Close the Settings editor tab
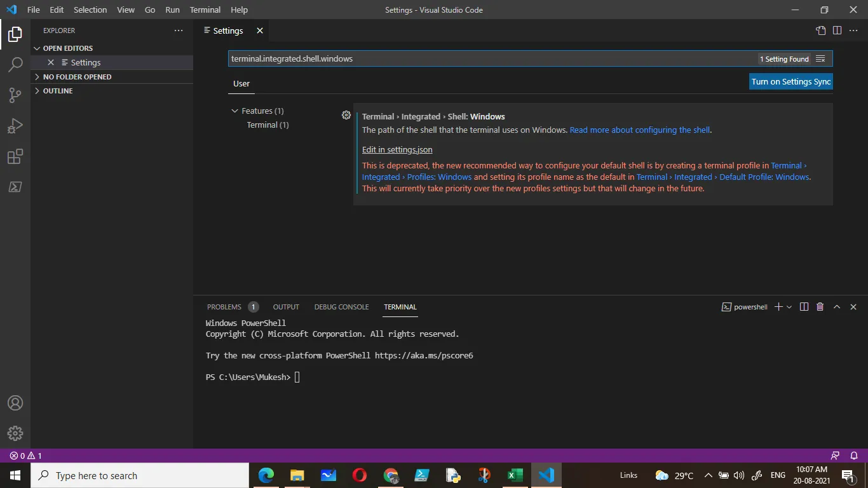 (x=260, y=30)
